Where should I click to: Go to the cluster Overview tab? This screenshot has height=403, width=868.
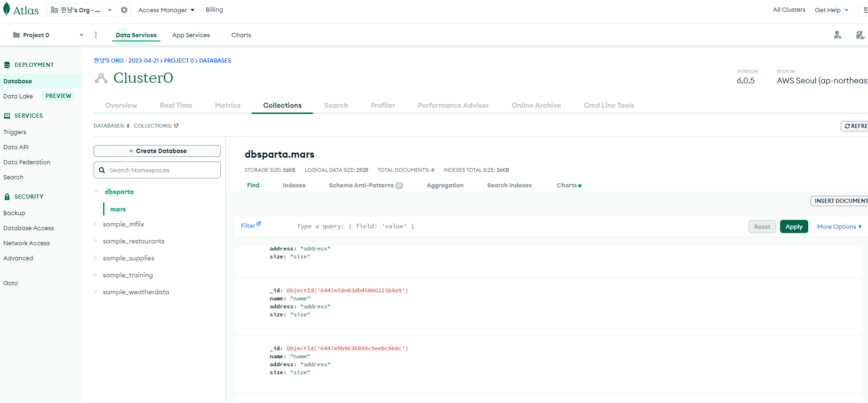(121, 105)
